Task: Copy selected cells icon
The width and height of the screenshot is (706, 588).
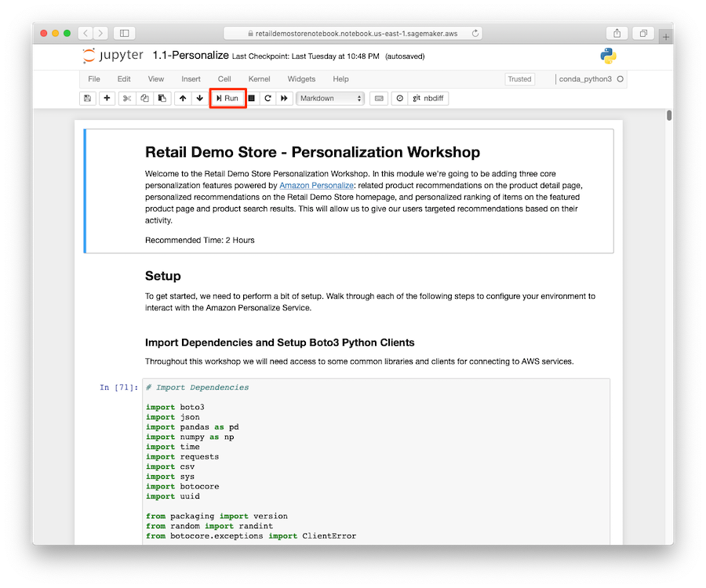Action: pyautogui.click(x=144, y=98)
